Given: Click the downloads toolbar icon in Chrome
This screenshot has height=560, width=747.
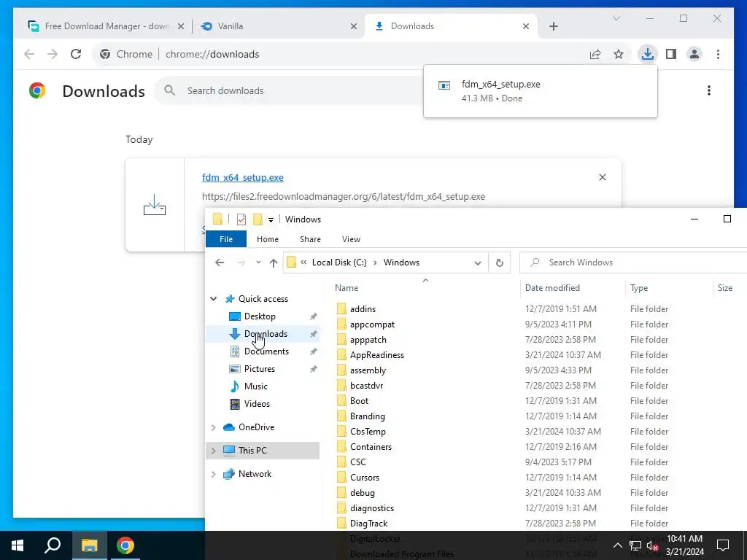Looking at the screenshot, I should (648, 54).
